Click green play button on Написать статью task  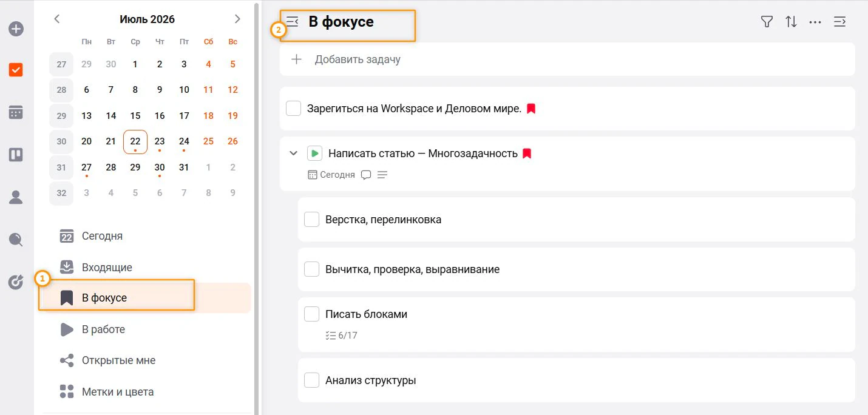(314, 154)
